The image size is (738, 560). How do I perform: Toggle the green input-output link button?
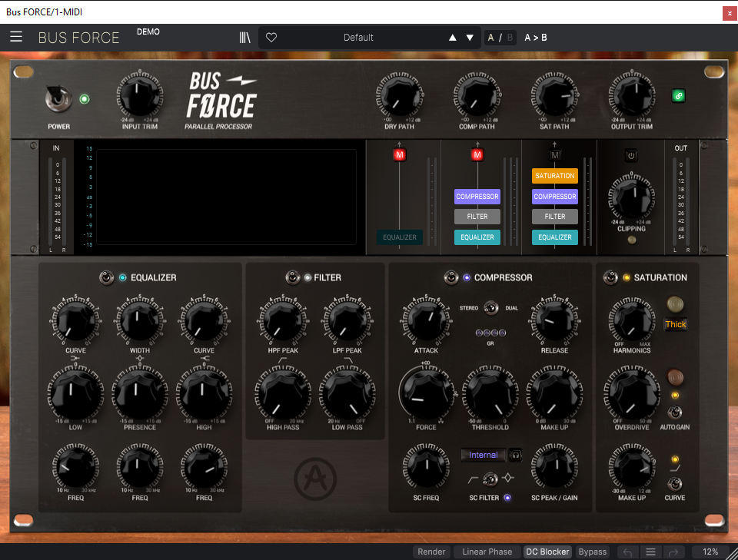point(678,96)
